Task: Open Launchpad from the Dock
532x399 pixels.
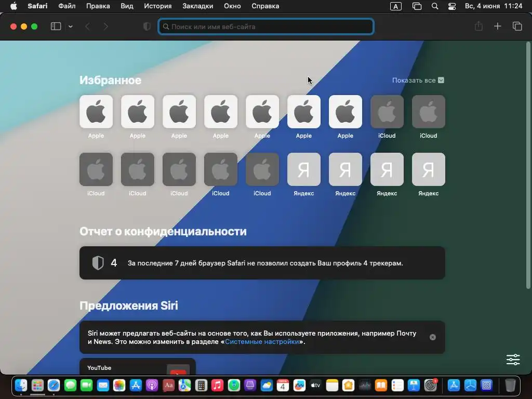Action: [x=37, y=385]
